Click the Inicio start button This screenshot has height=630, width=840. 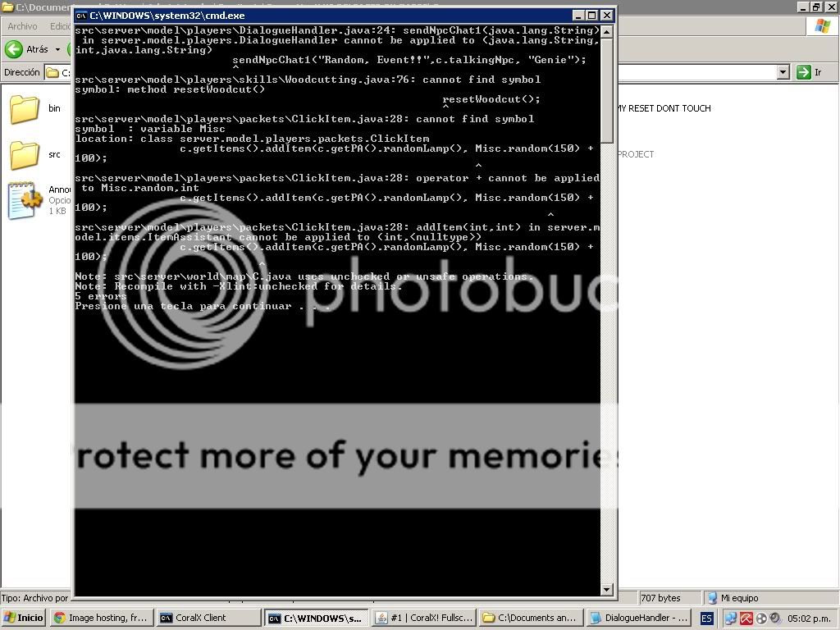coord(23,618)
